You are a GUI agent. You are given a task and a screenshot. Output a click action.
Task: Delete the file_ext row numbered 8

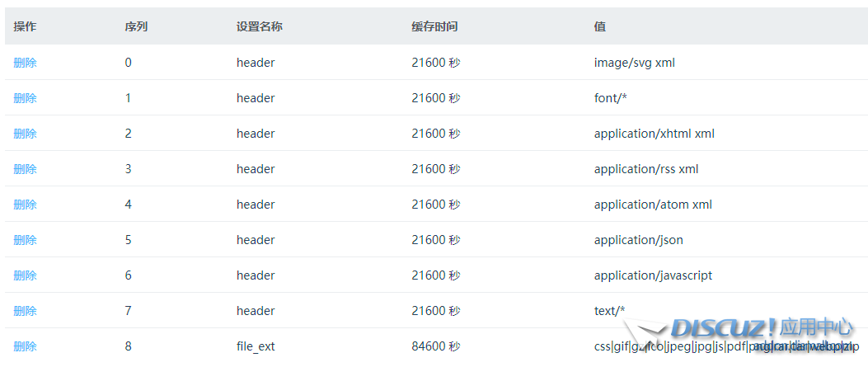25,346
